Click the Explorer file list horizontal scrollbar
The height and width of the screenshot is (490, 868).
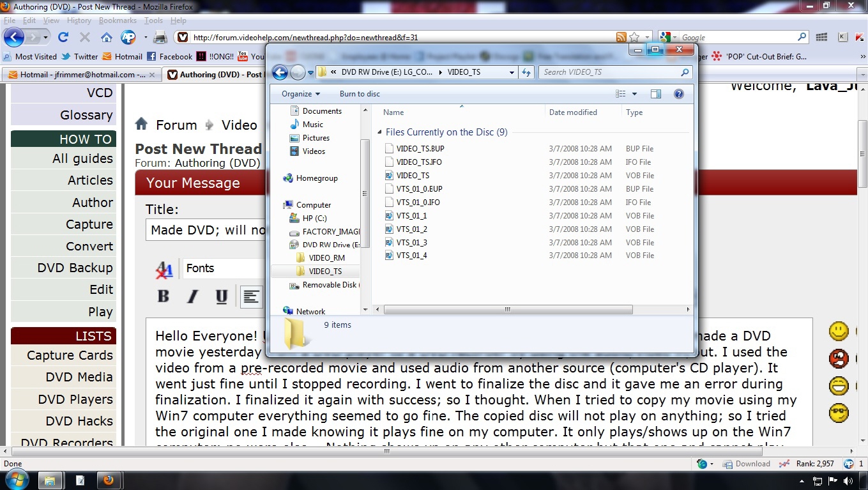pos(508,310)
